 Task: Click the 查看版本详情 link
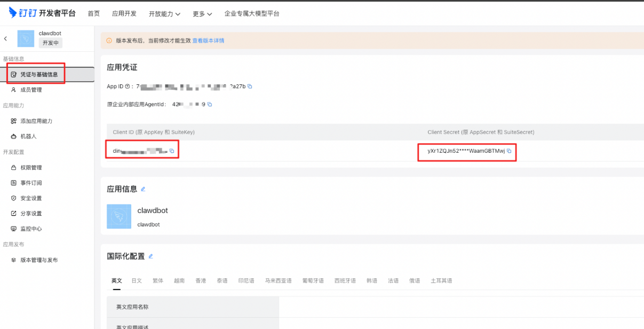[208, 41]
